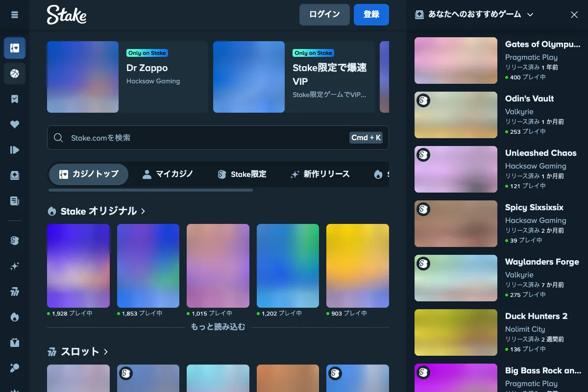Open the Dr Zappo promo card
588x392 pixels.
click(x=127, y=77)
